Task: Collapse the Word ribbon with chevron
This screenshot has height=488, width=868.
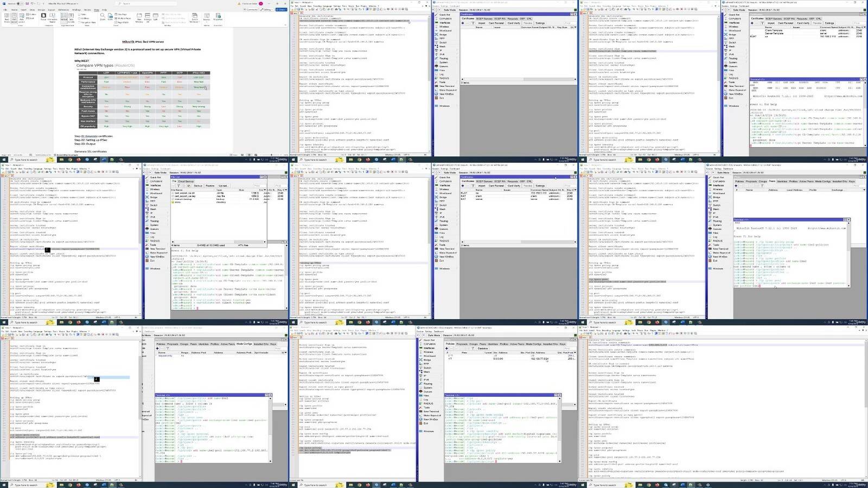Action: pyautogui.click(x=285, y=25)
